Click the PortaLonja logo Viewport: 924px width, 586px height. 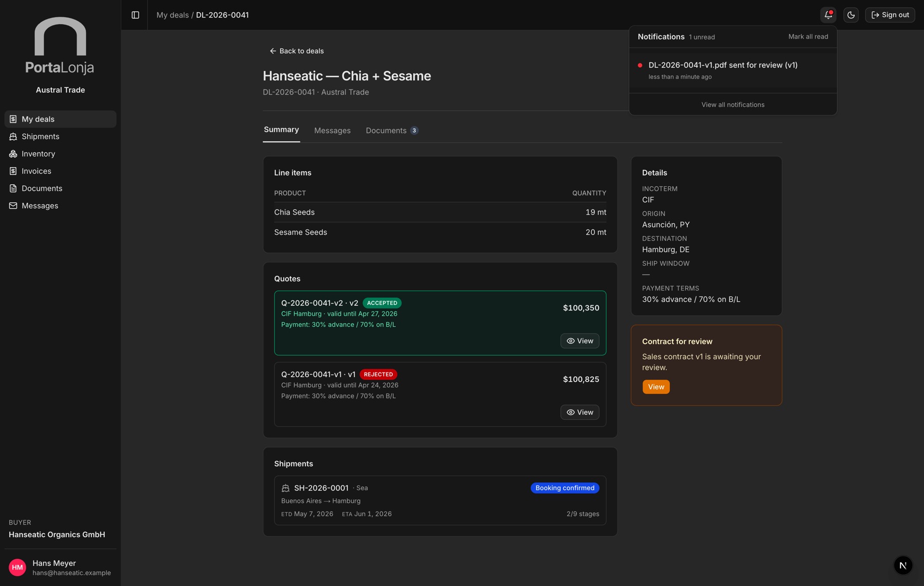60,46
